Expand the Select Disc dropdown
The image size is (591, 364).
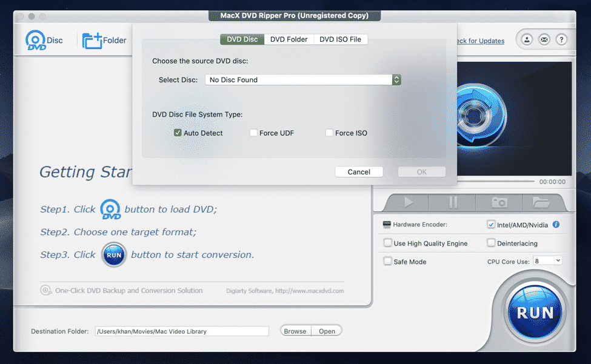(x=396, y=80)
